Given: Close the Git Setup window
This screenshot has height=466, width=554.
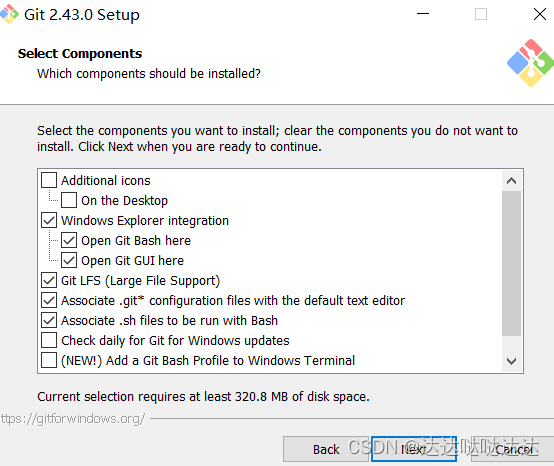Looking at the screenshot, I should coord(540,14).
